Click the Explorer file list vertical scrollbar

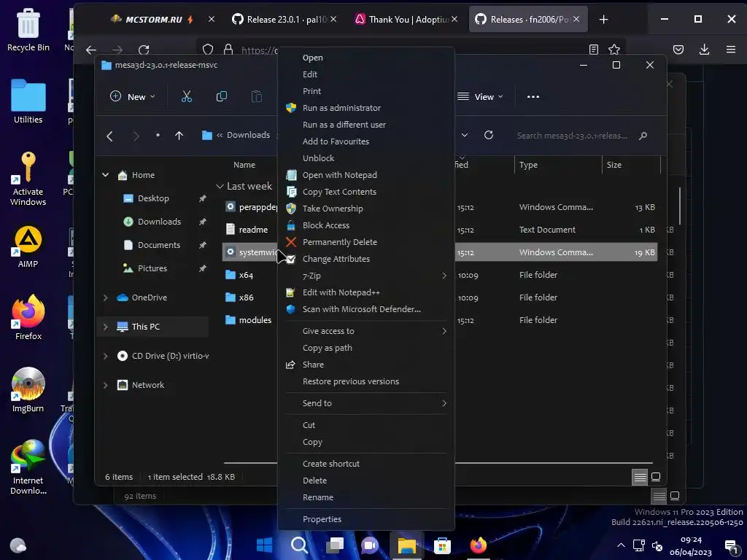(679, 206)
